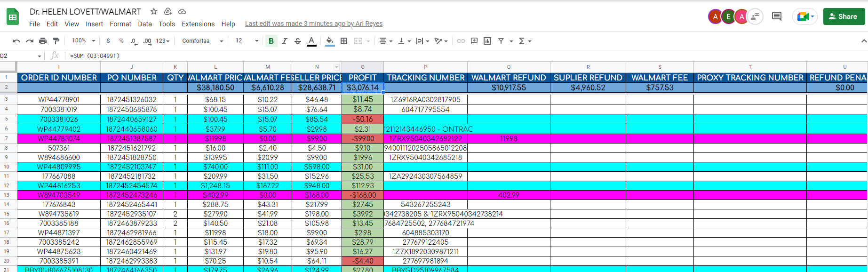868x272 pixels.
Task: Toggle strikethrough formatting
Action: coord(298,41)
